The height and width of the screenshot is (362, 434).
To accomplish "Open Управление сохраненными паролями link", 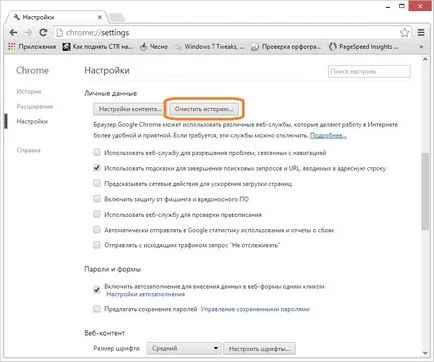I will (255, 309).
